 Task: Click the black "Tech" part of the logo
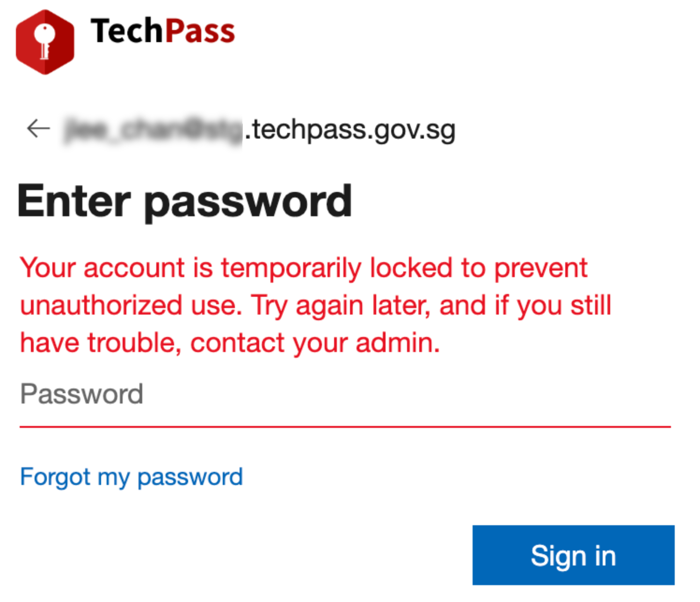(x=126, y=31)
